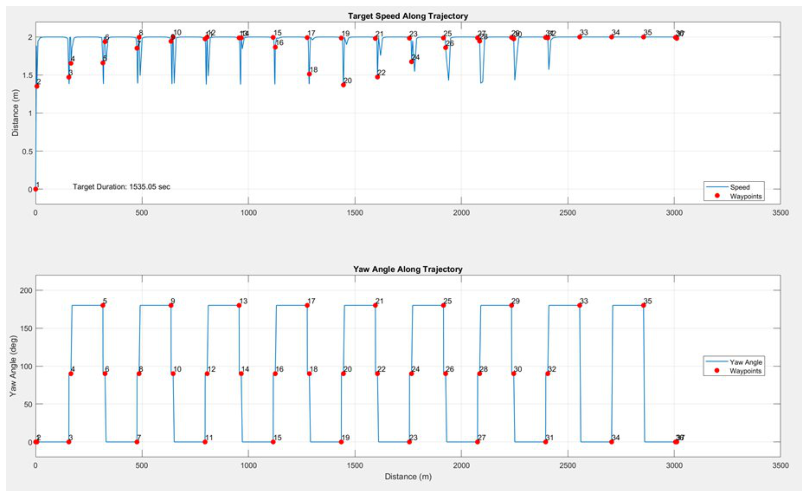Click waypoint 24 marker in the yaw plot
This screenshot has height=491, width=802.
pyautogui.click(x=411, y=373)
